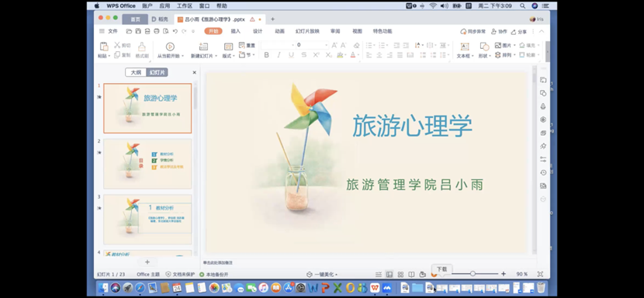This screenshot has width=644, height=298.
Task: Open the font name combo box
Action: [x=278, y=45]
